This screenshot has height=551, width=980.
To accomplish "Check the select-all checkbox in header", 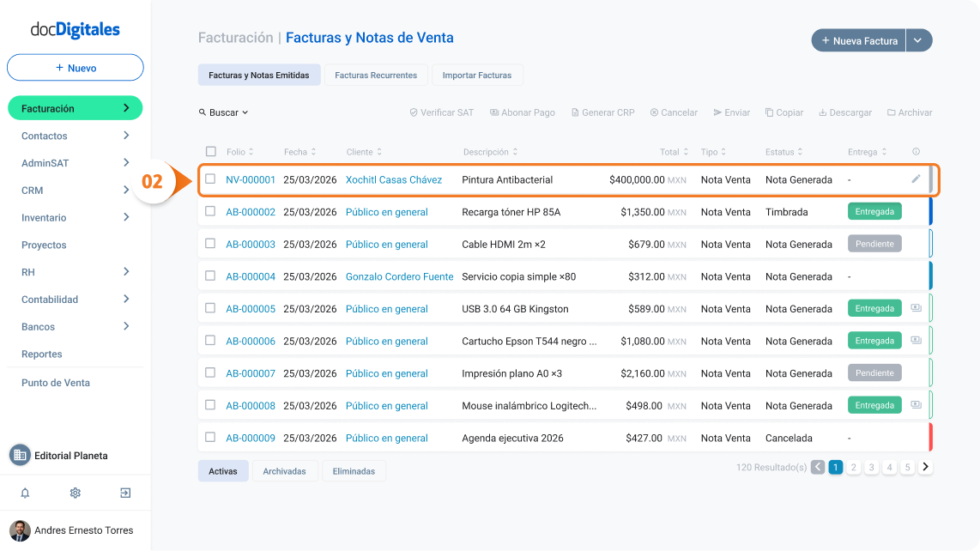I will pos(210,151).
